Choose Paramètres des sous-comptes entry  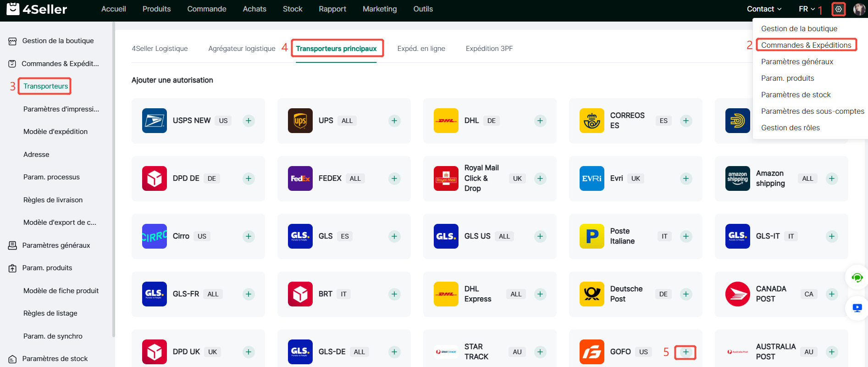[x=813, y=111]
